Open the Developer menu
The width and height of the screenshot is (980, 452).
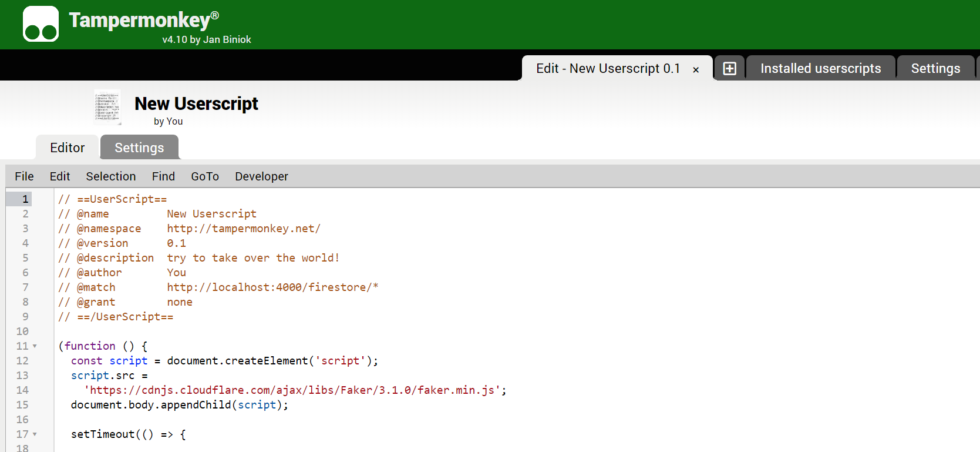(261, 176)
